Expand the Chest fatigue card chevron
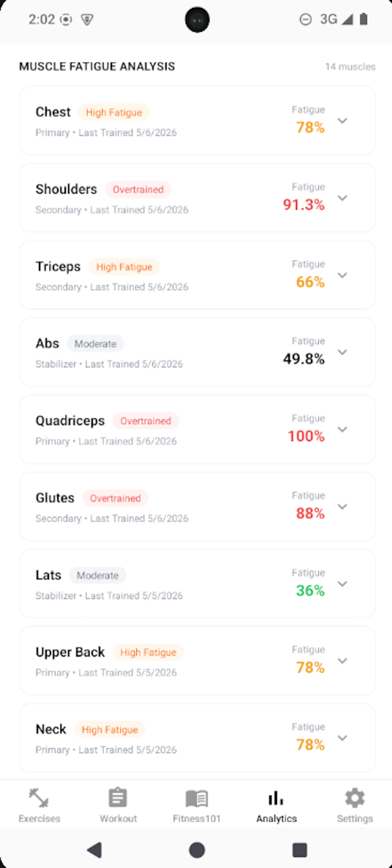This screenshot has width=392, height=868. click(342, 121)
